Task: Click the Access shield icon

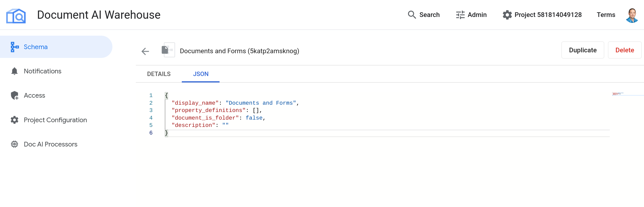Action: 14,96
